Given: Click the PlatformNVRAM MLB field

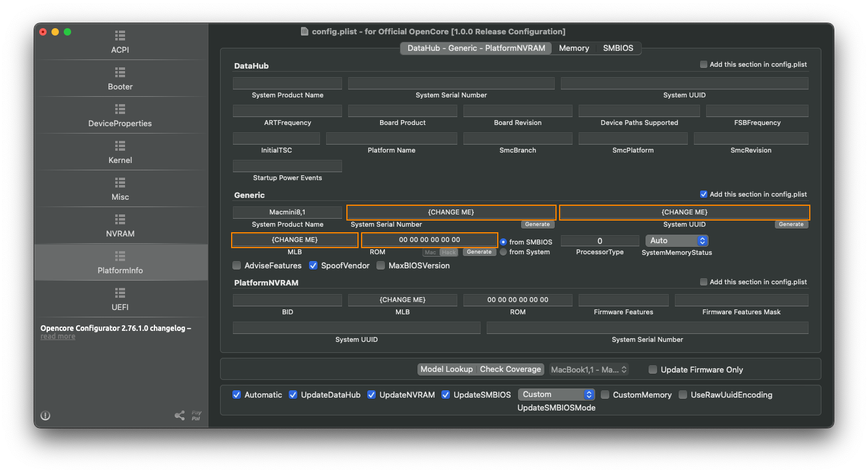Looking at the screenshot, I should [x=403, y=300].
